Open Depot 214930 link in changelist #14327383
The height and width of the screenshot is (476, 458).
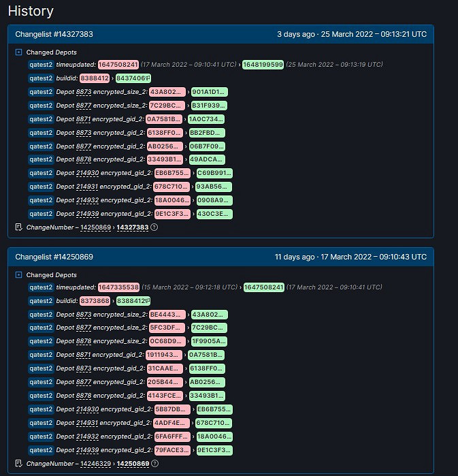point(86,173)
